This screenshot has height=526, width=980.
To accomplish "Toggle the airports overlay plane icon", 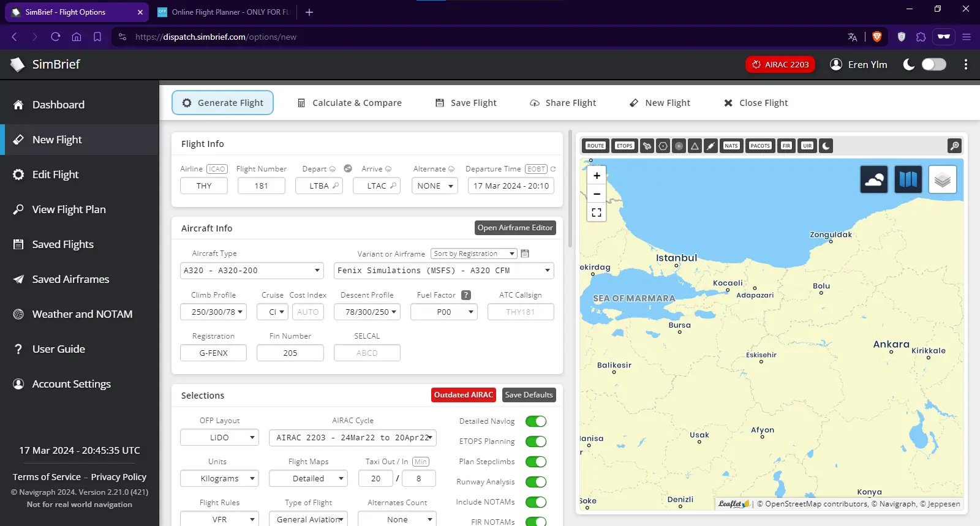I will [647, 146].
